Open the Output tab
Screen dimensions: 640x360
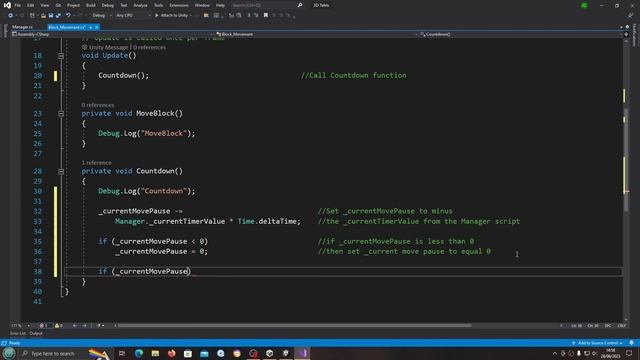coord(36,333)
